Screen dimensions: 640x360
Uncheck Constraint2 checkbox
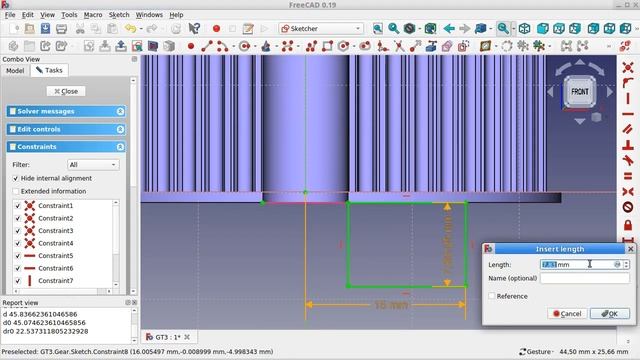pos(18,218)
